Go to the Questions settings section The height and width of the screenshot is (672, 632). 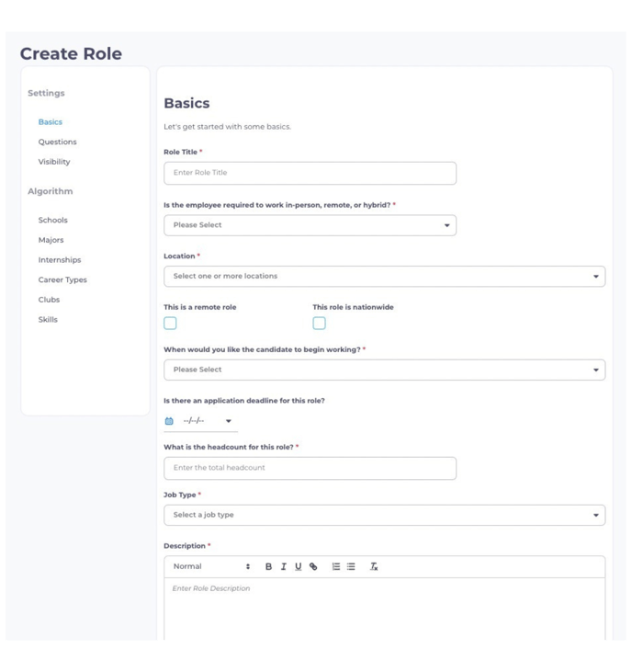coord(57,142)
